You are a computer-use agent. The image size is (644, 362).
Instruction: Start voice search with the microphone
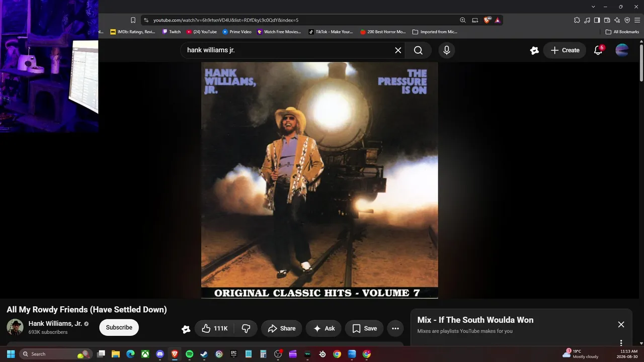pyautogui.click(x=446, y=50)
